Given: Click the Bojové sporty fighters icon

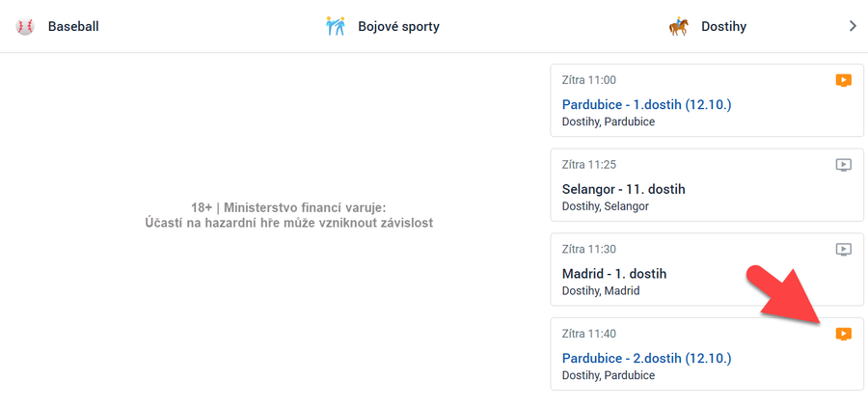Looking at the screenshot, I should (336, 26).
